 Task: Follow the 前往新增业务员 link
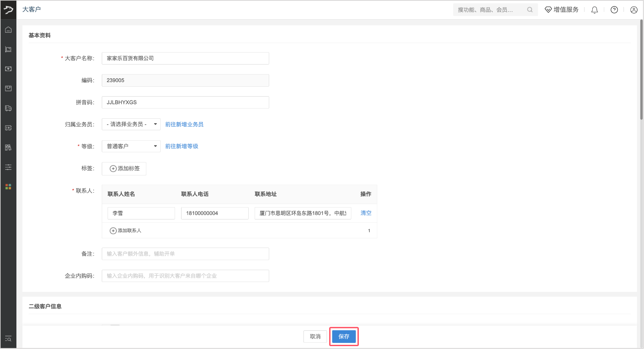(x=184, y=124)
